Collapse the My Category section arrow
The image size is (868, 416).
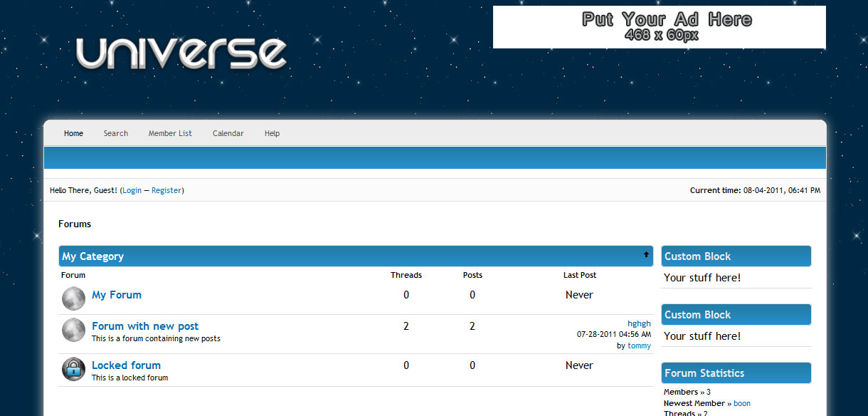[x=646, y=254]
